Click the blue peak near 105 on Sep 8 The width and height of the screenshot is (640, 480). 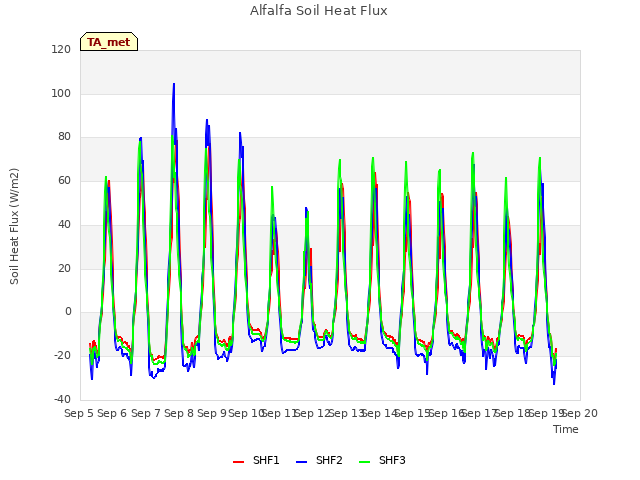(x=174, y=84)
